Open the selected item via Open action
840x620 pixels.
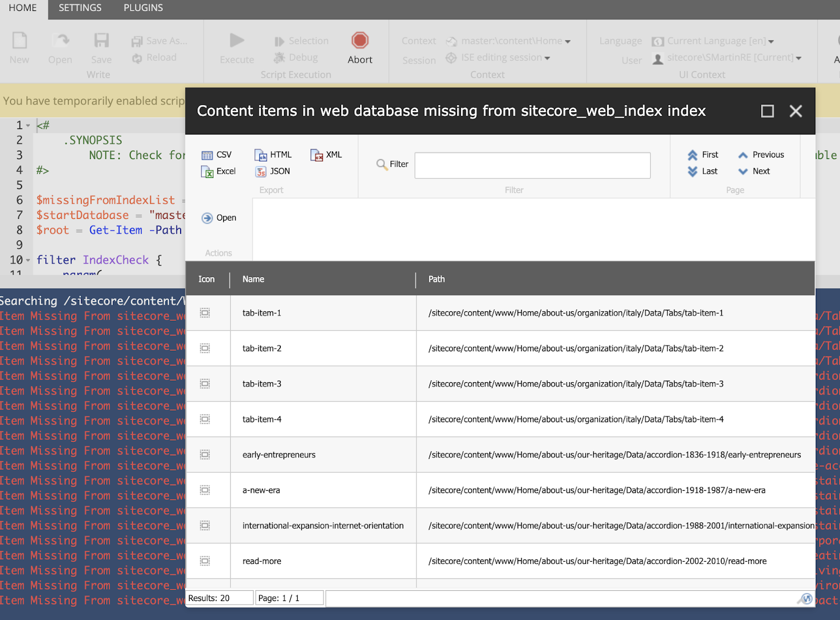coord(219,218)
